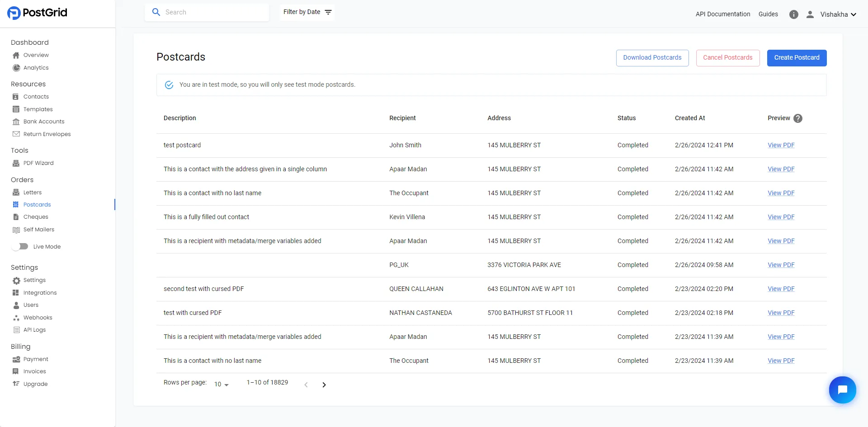Viewport: 868px width, 427px height.
Task: Click the Preview column help icon
Action: tap(798, 118)
